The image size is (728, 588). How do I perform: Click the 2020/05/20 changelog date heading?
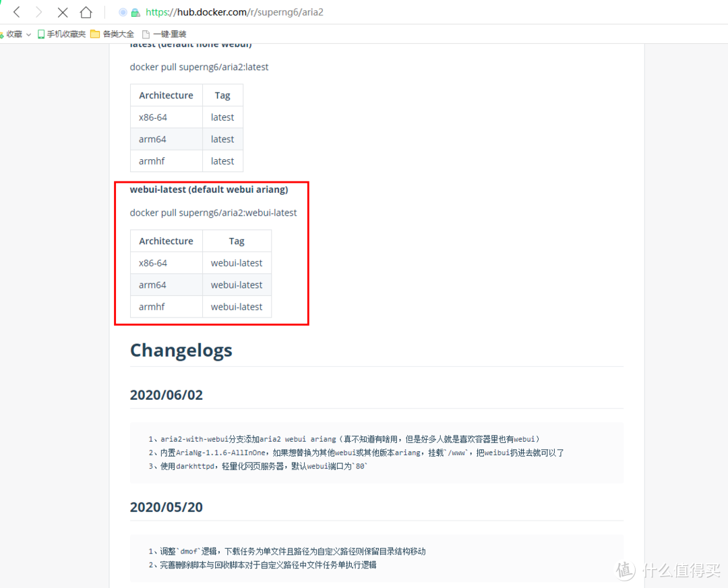pos(166,506)
